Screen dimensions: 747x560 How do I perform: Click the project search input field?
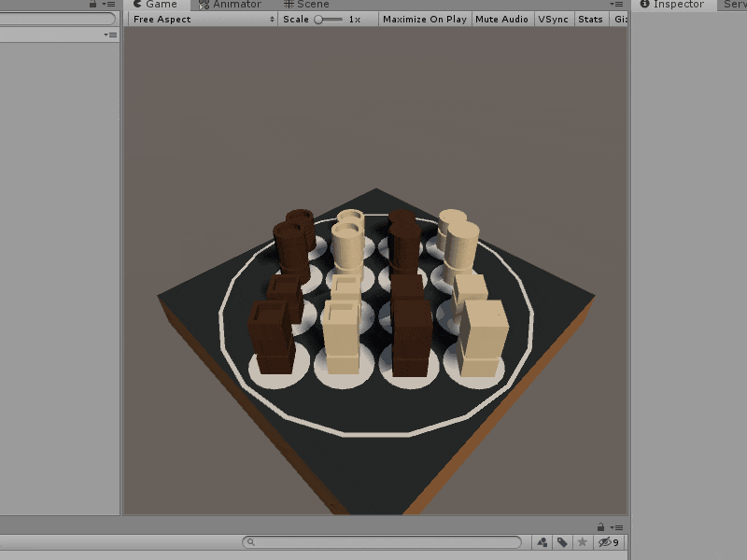pos(383,542)
